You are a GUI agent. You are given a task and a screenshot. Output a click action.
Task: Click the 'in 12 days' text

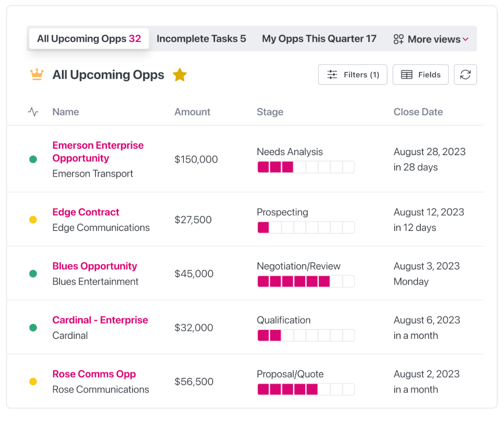[x=414, y=228]
